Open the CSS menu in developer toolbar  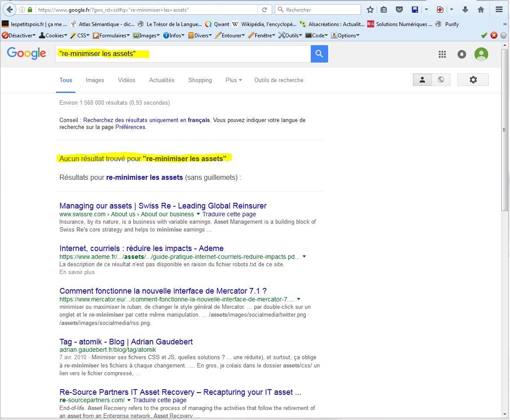pyautogui.click(x=80, y=36)
